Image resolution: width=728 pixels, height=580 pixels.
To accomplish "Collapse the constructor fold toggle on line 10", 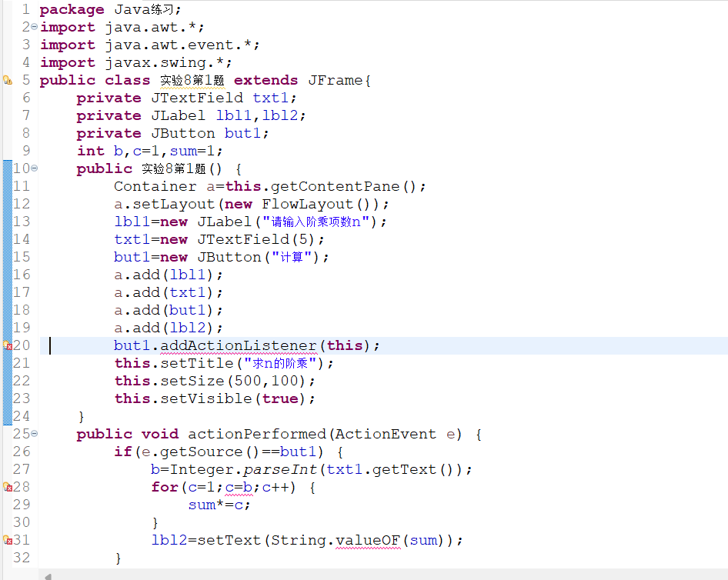I will click(35, 168).
